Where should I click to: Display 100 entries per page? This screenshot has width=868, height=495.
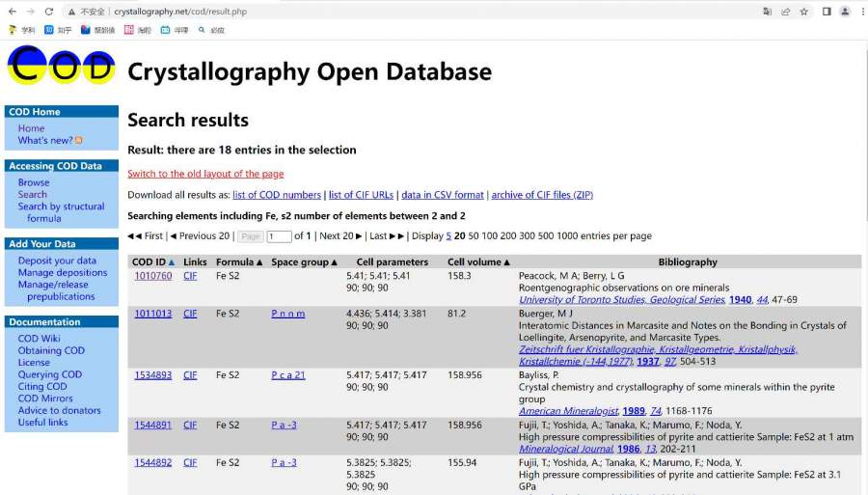(x=489, y=235)
